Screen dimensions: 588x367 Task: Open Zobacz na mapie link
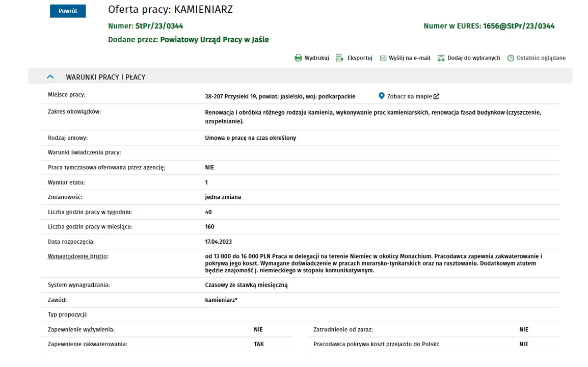pyautogui.click(x=410, y=96)
